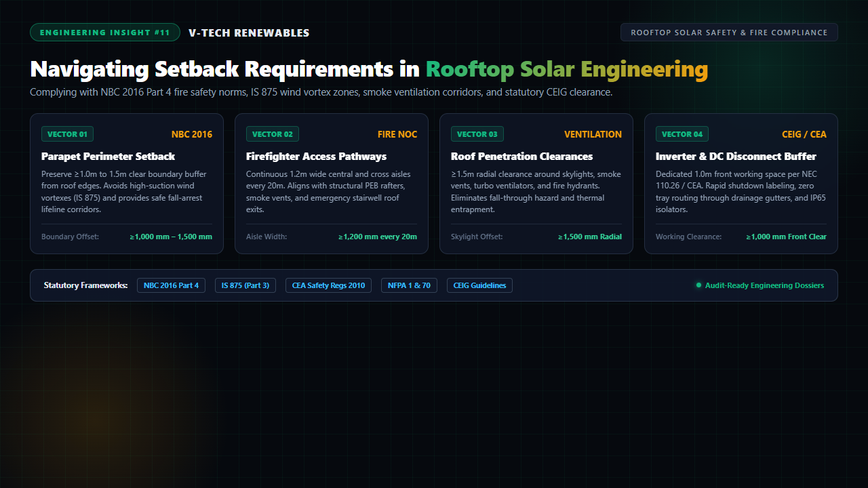Click the Engineering Insight #11 badge

105,33
